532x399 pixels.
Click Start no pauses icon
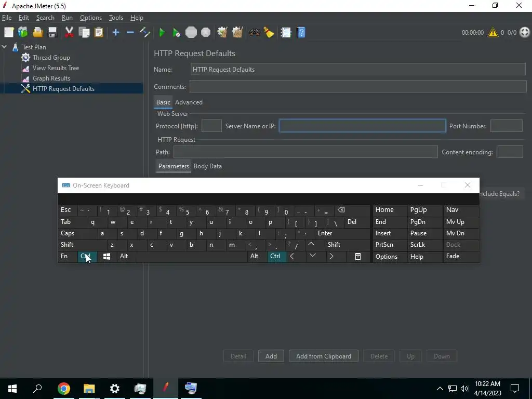pos(177,33)
